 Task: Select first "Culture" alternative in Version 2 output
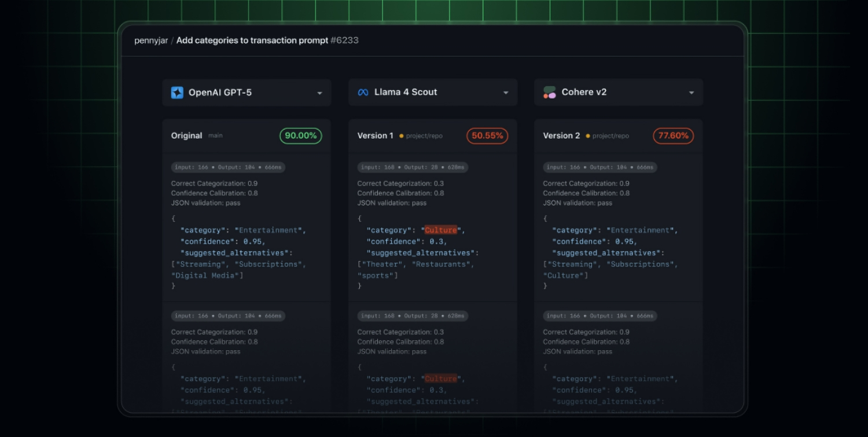pyautogui.click(x=564, y=276)
